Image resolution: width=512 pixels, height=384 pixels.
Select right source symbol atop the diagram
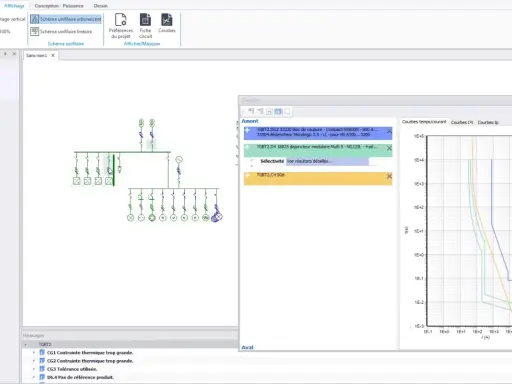pos(152,123)
